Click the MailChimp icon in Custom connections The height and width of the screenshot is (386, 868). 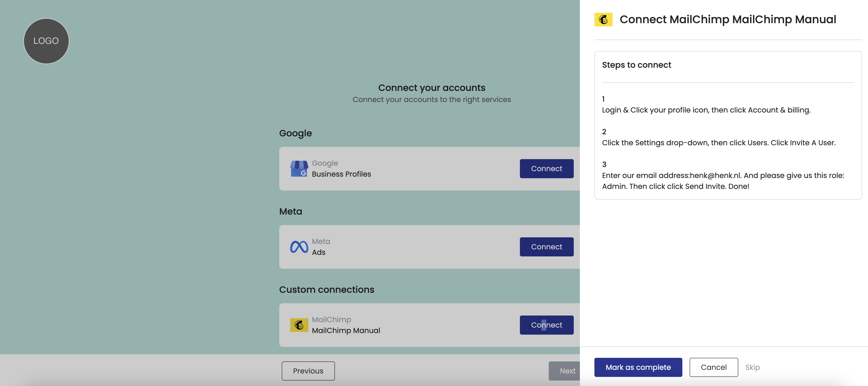pos(299,325)
